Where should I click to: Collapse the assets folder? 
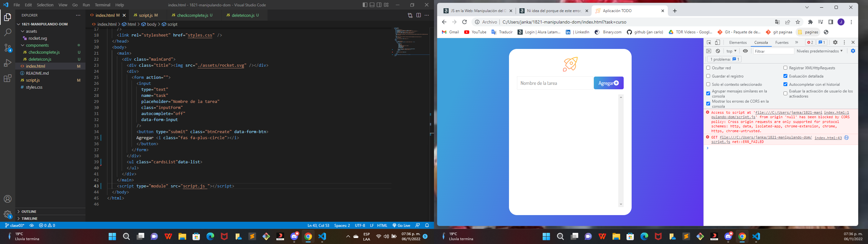pos(31,31)
